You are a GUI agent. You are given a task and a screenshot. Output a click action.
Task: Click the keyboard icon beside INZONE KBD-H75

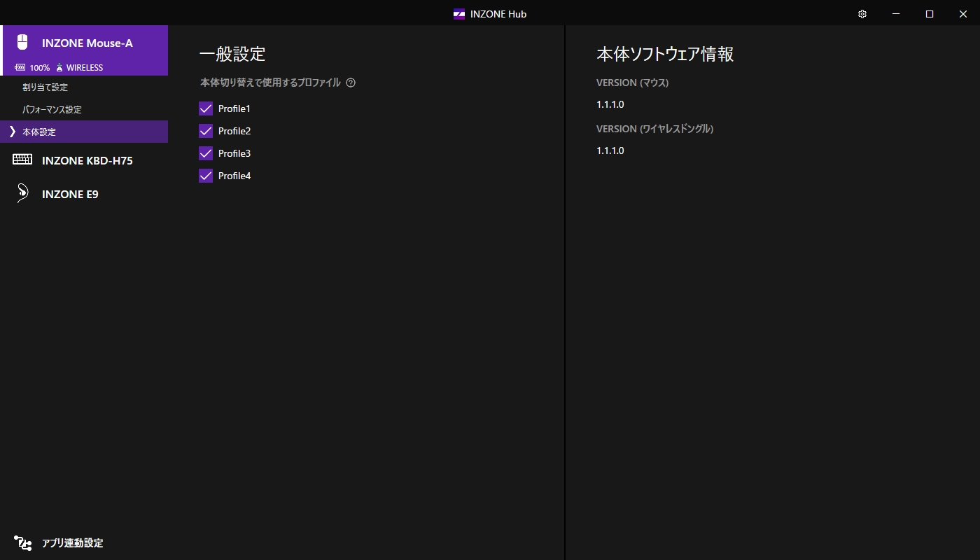22,160
